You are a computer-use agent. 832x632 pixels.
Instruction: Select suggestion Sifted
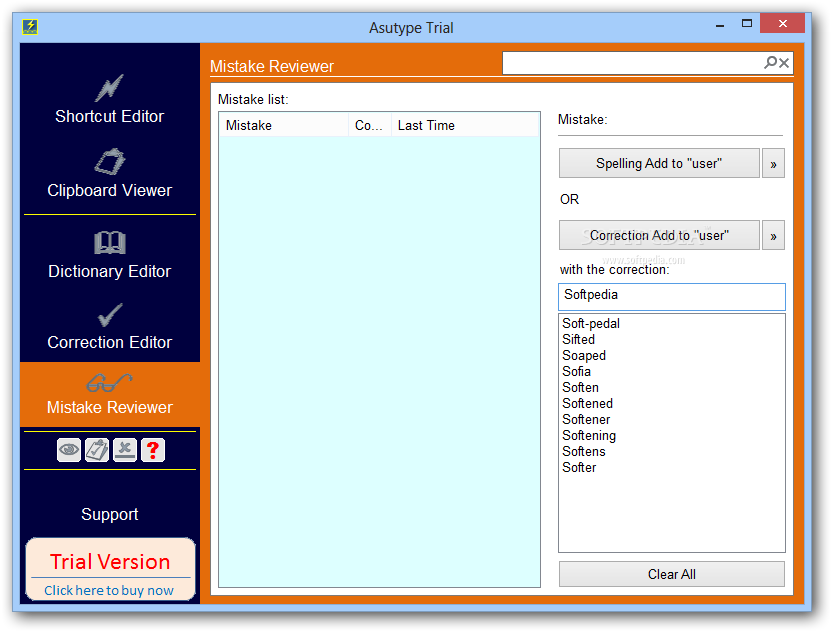pos(578,339)
